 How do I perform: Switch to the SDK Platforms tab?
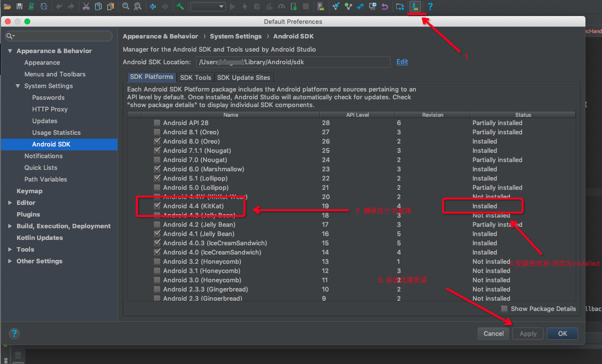point(151,77)
